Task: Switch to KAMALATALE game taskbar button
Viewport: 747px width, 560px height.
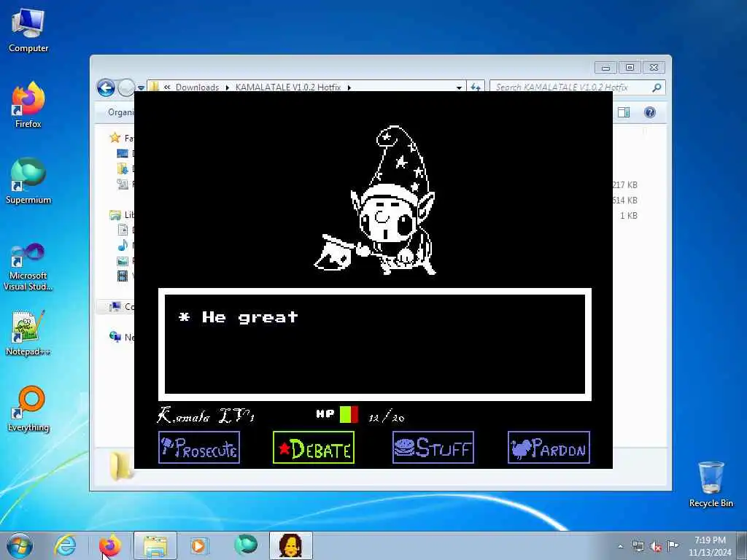Action: (291, 545)
